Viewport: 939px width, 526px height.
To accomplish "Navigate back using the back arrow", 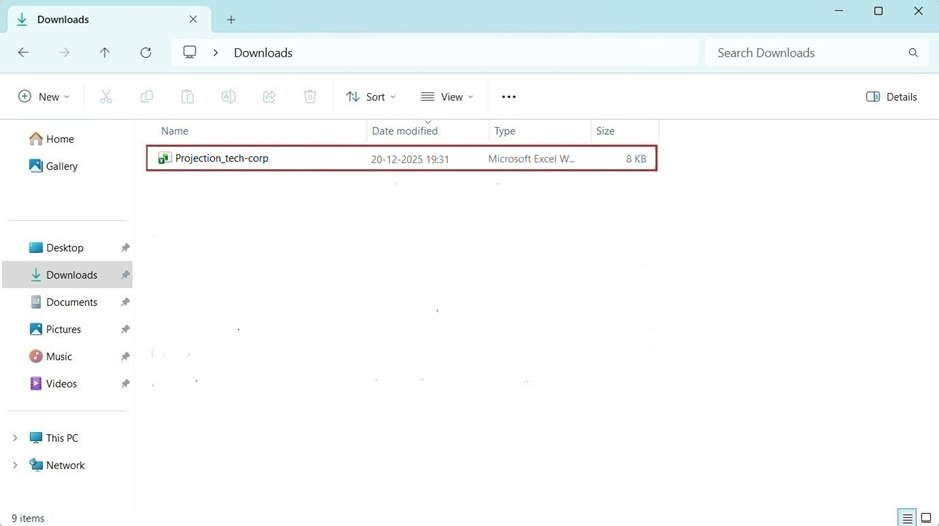I will (x=23, y=53).
